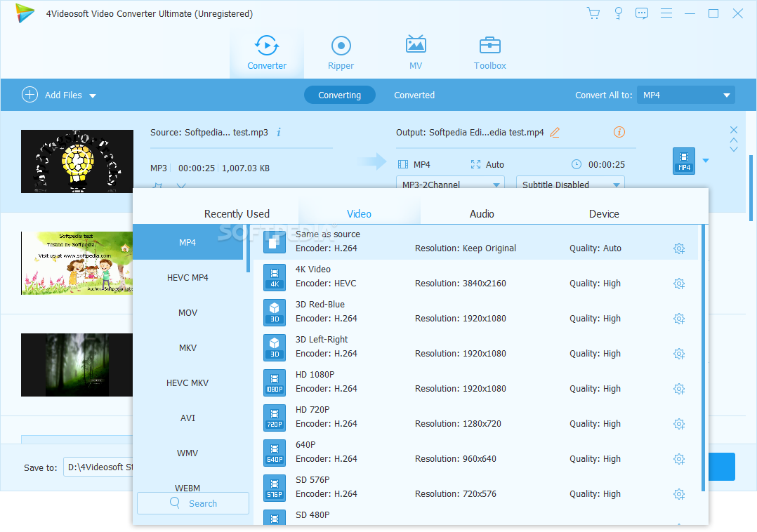This screenshot has width=757, height=532.
Task: Open the hamburger menu in title bar
Action: coord(666,13)
